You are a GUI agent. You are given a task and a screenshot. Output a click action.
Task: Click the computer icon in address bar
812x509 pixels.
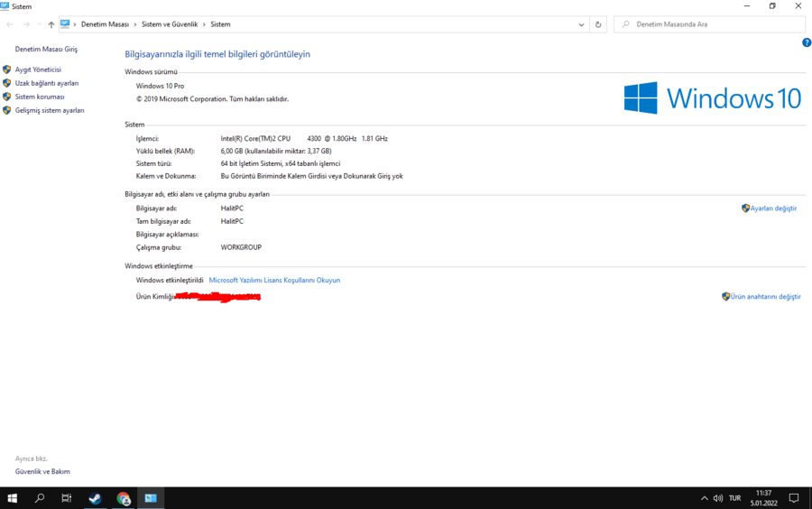coord(65,23)
